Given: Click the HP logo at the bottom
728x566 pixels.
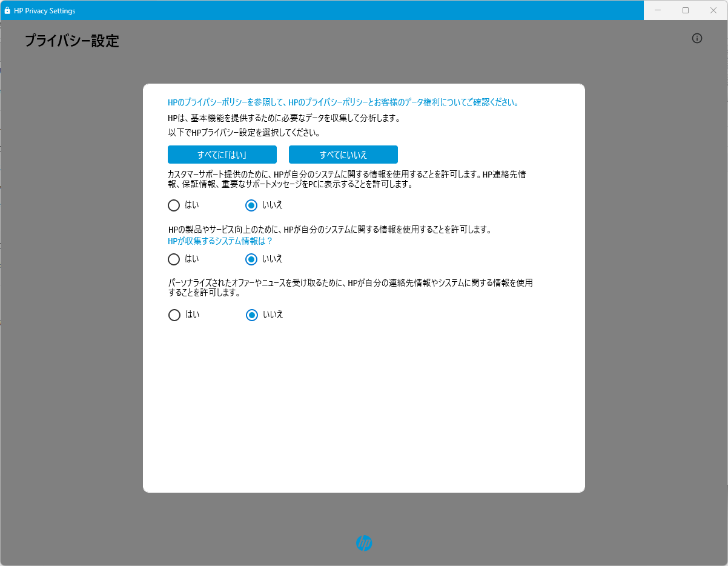Looking at the screenshot, I should pyautogui.click(x=363, y=543).
